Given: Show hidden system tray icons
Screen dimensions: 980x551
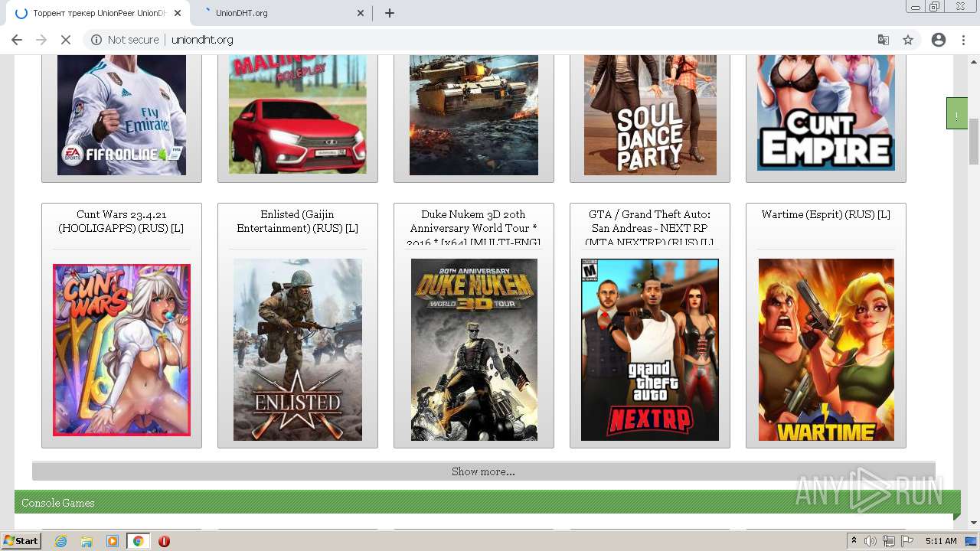Looking at the screenshot, I should point(854,541).
